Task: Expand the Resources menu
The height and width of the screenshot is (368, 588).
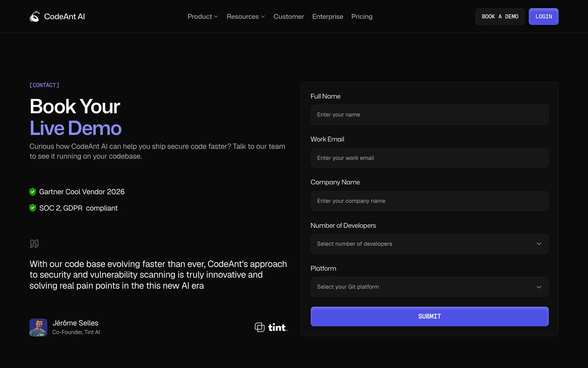Action: click(x=246, y=16)
